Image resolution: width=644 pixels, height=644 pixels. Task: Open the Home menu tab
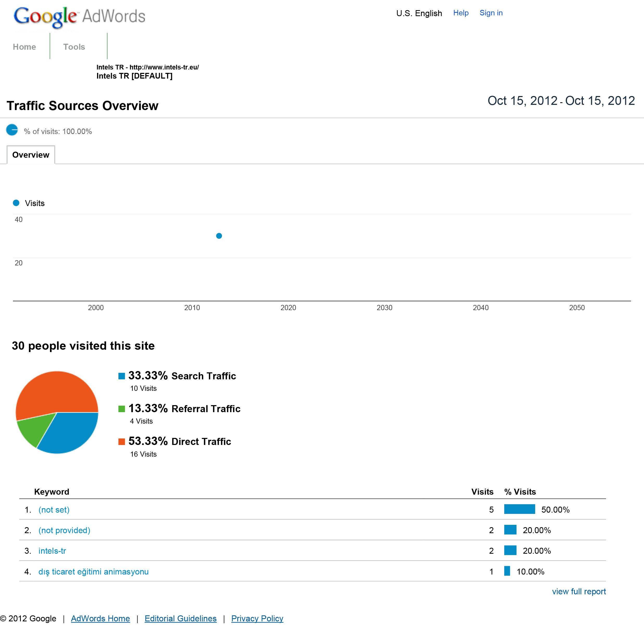(x=24, y=47)
